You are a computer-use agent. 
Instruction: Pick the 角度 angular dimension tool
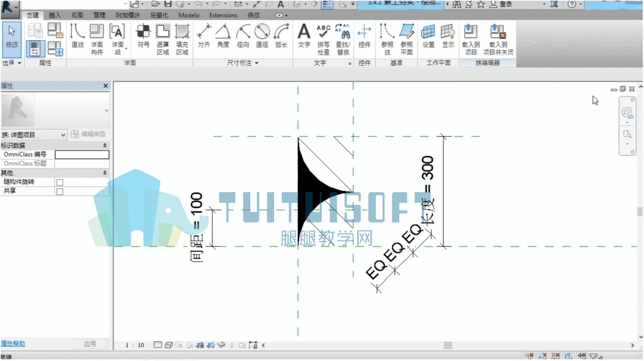click(x=223, y=37)
